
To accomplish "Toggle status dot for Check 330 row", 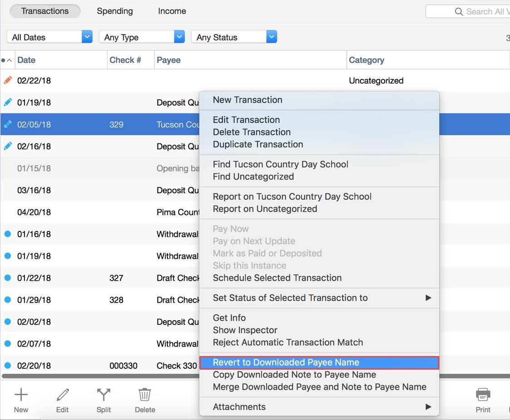I will coord(7,366).
